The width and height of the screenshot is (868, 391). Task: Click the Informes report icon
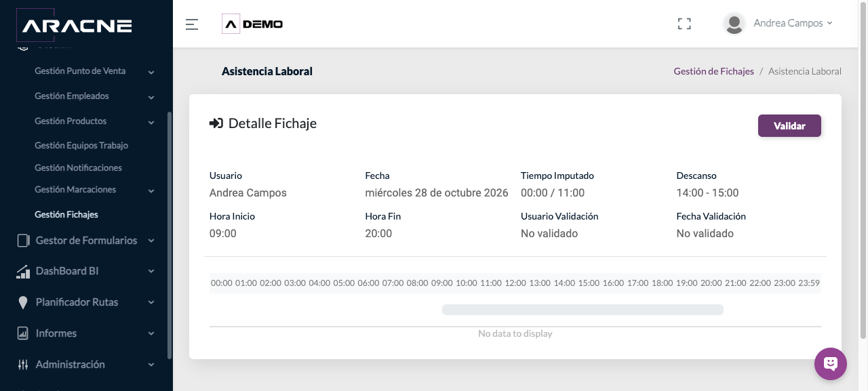23,333
